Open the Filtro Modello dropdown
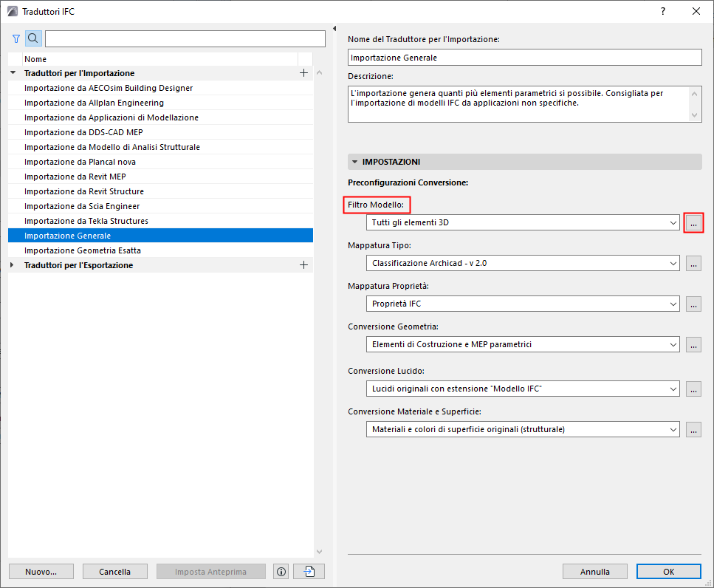 pos(523,223)
